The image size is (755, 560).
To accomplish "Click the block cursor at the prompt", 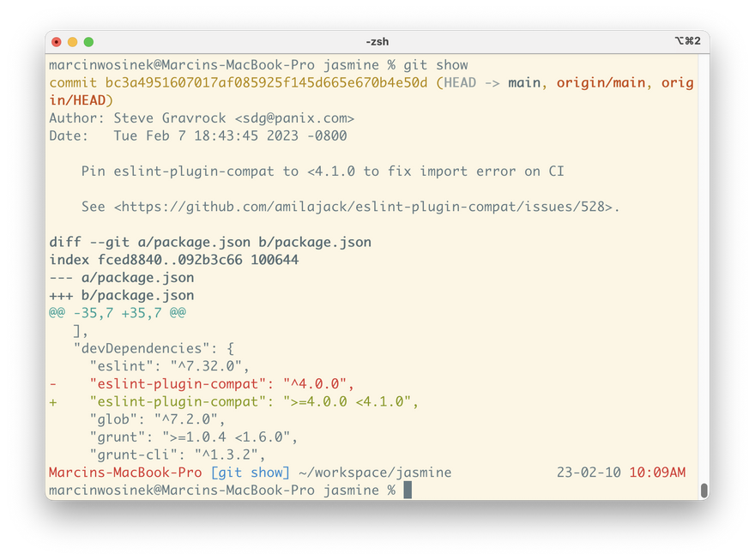I will click(x=408, y=490).
